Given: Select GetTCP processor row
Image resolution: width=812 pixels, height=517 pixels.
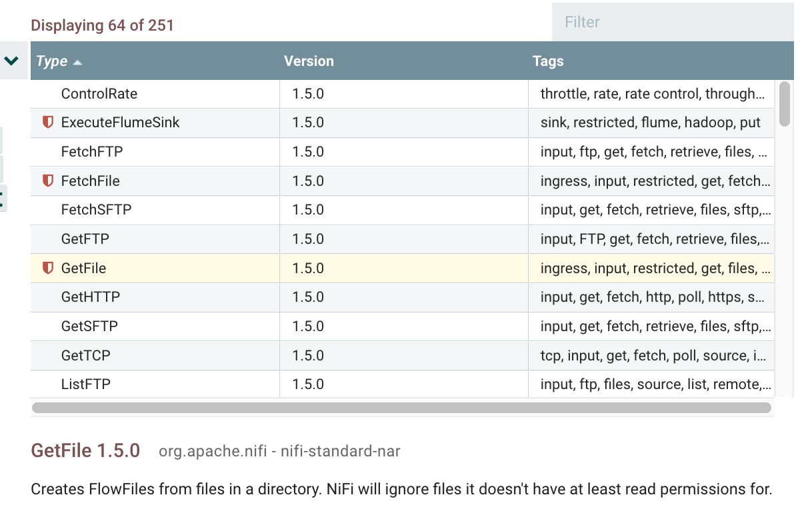Looking at the screenshot, I should pos(85,356).
